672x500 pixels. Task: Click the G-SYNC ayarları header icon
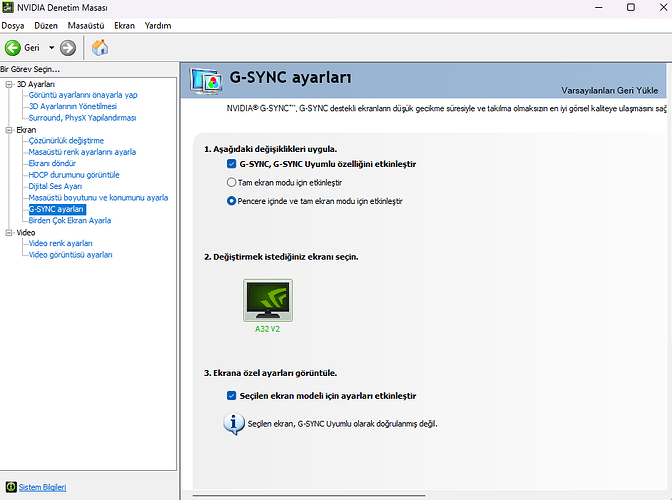coord(208,80)
